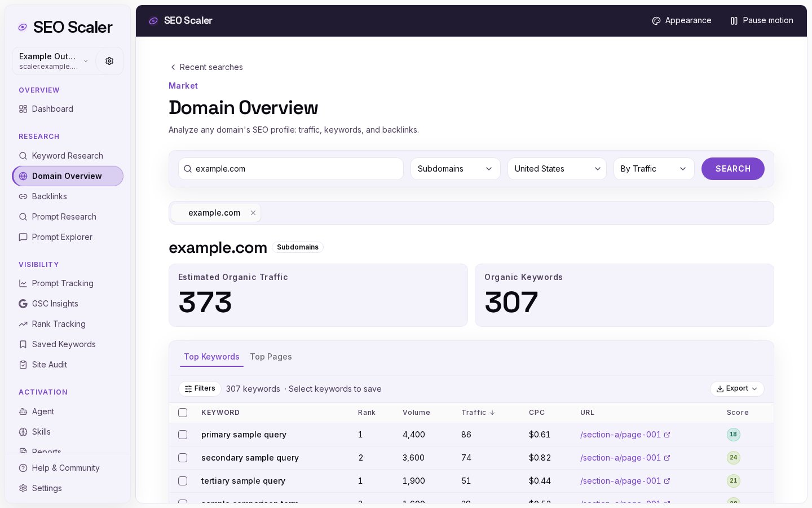Open the Subdomains scope dropdown
The width and height of the screenshot is (812, 508).
point(456,169)
